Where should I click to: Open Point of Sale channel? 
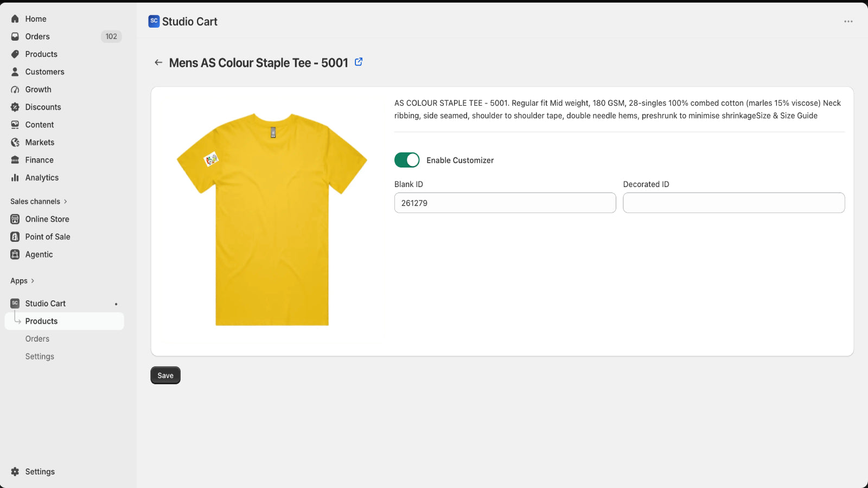coord(48,237)
